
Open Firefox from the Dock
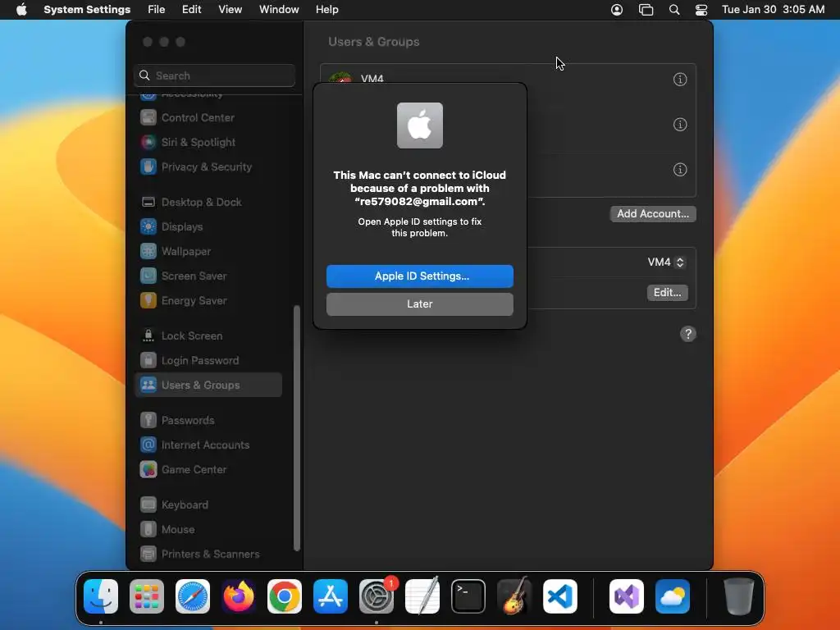coord(239,596)
